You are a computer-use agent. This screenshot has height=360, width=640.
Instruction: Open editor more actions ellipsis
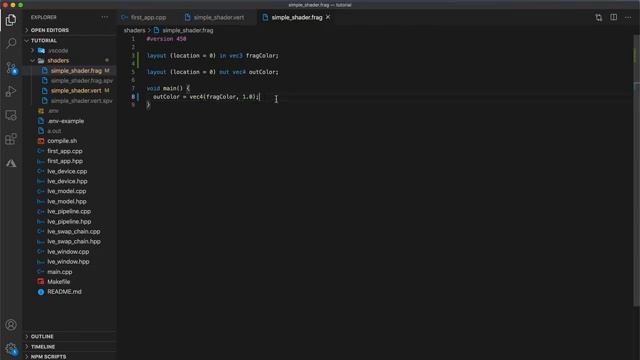[x=628, y=17]
